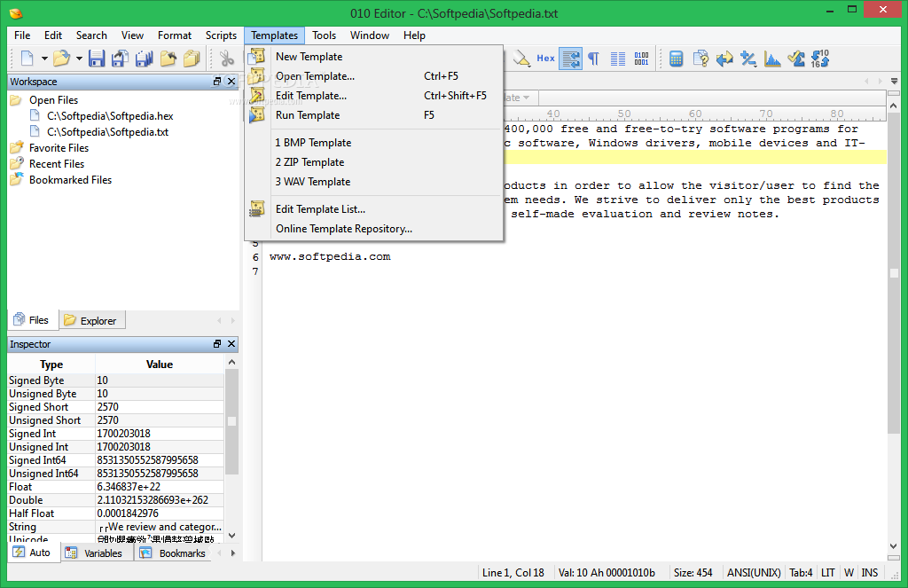908x588 pixels.
Task: Toggle the Hex edit mode button
Action: click(x=545, y=58)
